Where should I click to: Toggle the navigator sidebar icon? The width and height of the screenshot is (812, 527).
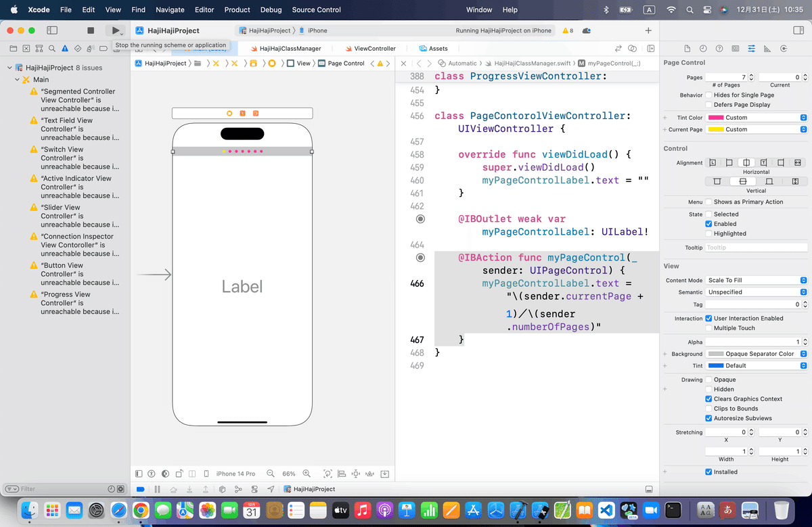52,30
